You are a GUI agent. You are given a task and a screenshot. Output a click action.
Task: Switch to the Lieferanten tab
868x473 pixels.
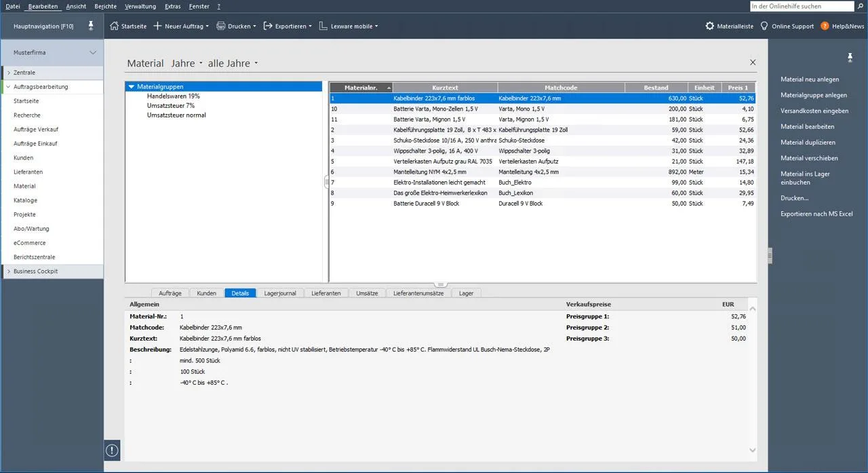click(326, 293)
